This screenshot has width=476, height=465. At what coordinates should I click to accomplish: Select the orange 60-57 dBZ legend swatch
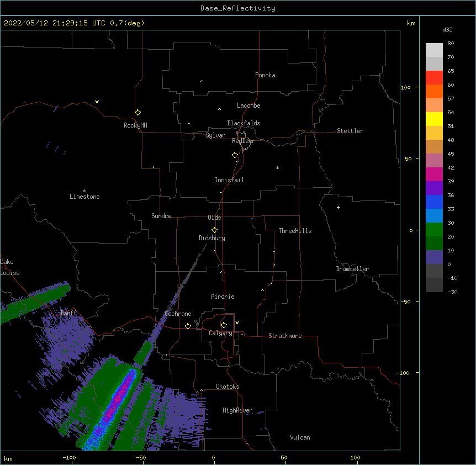434,91
